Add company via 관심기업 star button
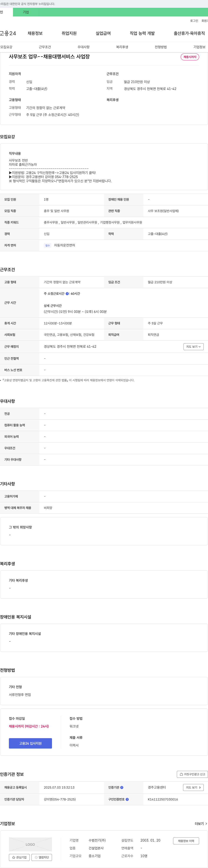The image size is (208, 868). pos(19,857)
